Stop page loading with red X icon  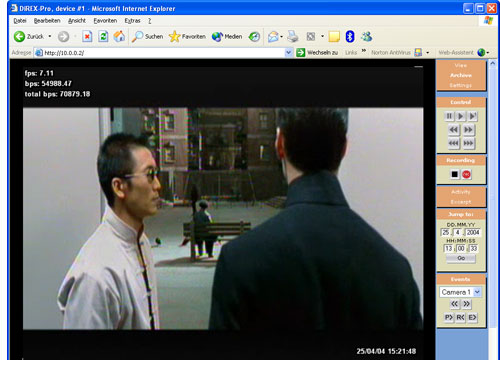[87, 36]
